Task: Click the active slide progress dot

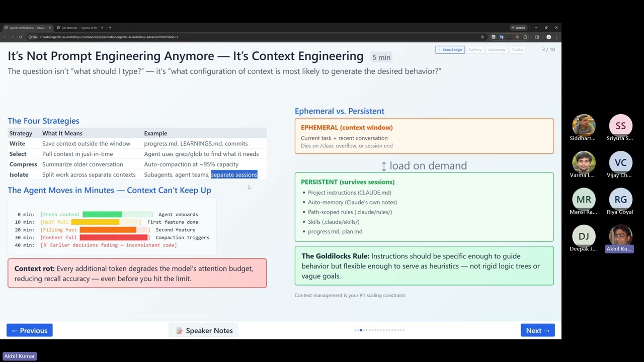Action: (x=361, y=330)
